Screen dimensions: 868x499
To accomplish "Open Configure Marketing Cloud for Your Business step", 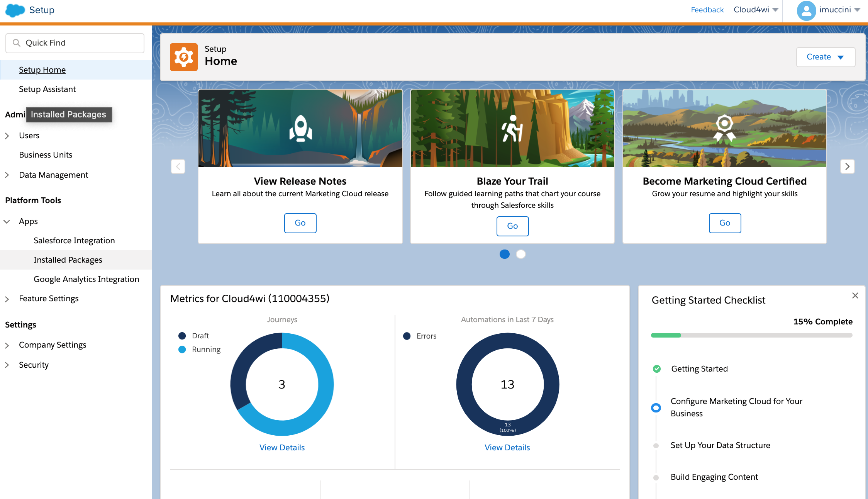I will (736, 407).
